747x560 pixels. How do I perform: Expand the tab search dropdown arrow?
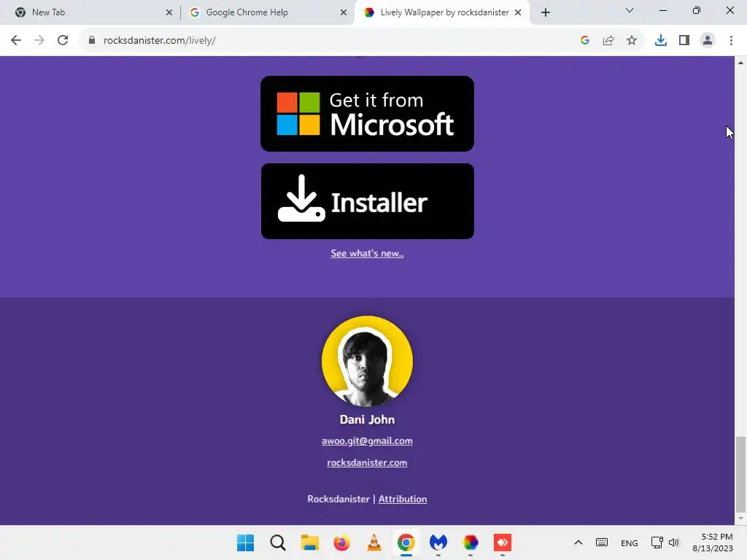tap(630, 10)
